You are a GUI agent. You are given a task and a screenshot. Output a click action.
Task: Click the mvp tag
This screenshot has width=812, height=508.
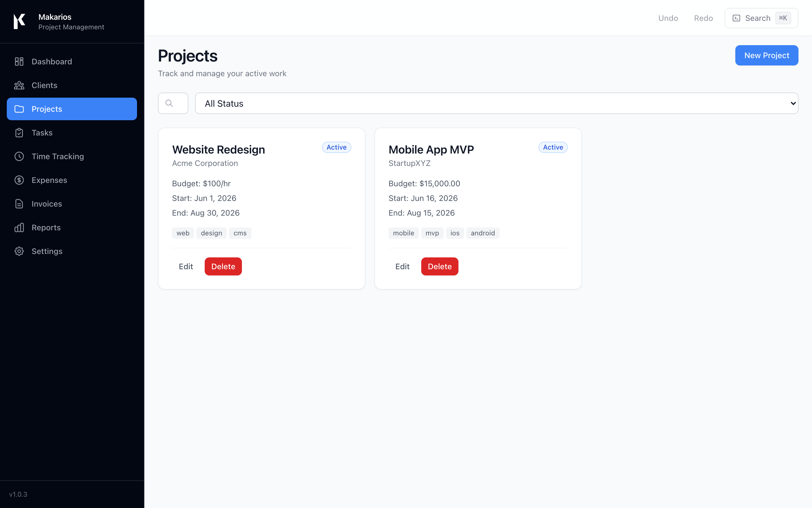[x=432, y=233]
